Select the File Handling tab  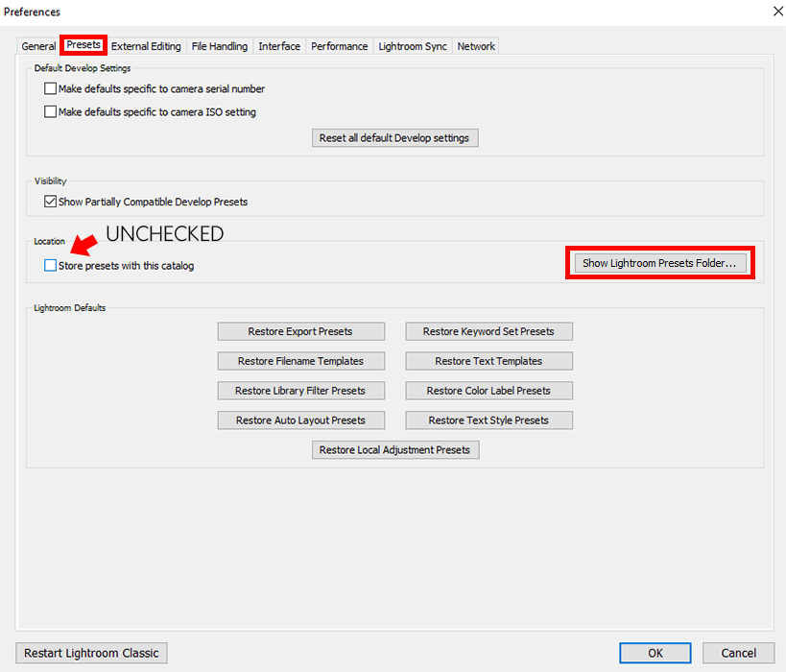(x=219, y=46)
